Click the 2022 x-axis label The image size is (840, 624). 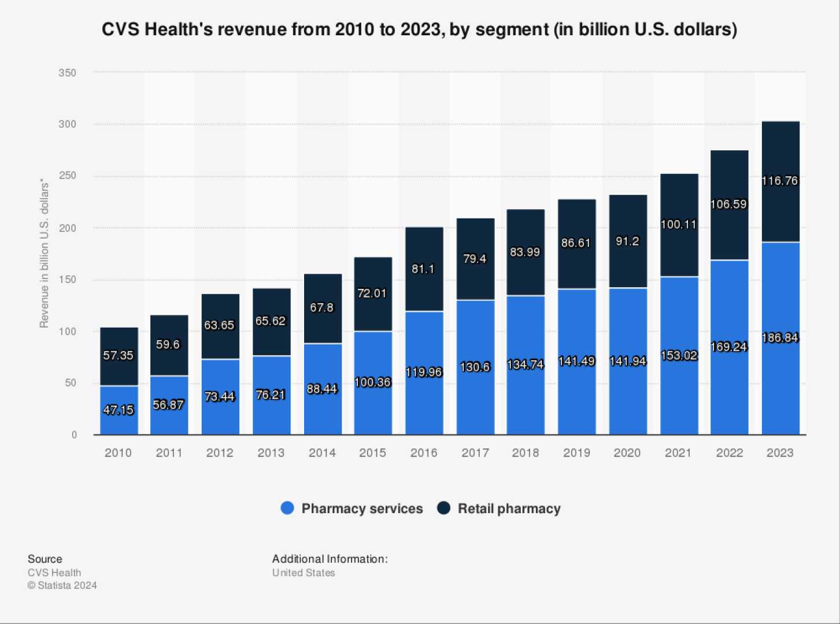pos(730,453)
